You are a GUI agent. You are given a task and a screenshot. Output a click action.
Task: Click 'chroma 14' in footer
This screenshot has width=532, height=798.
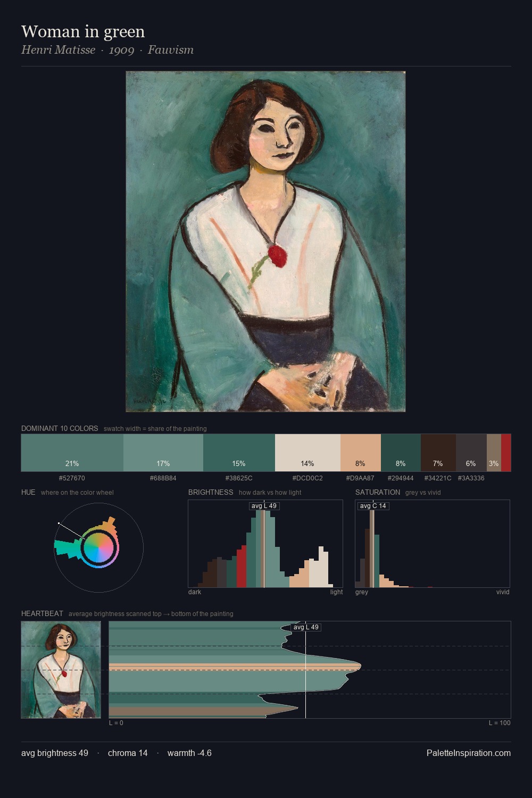128,753
